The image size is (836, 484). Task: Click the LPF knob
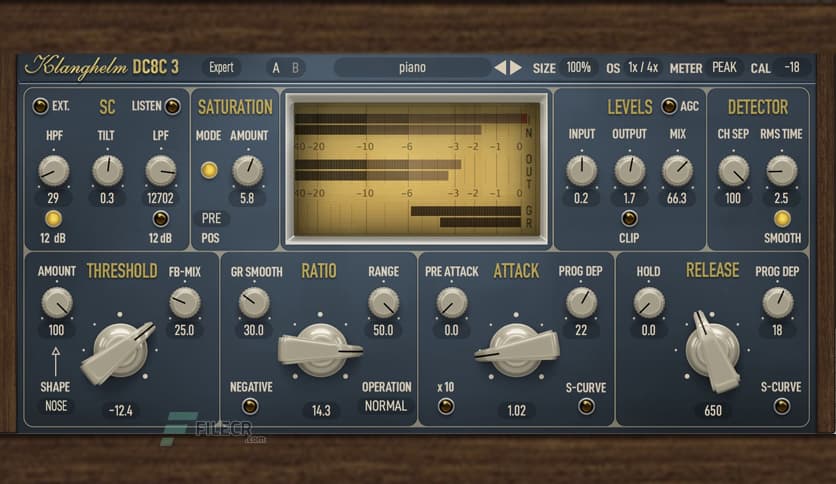click(160, 171)
